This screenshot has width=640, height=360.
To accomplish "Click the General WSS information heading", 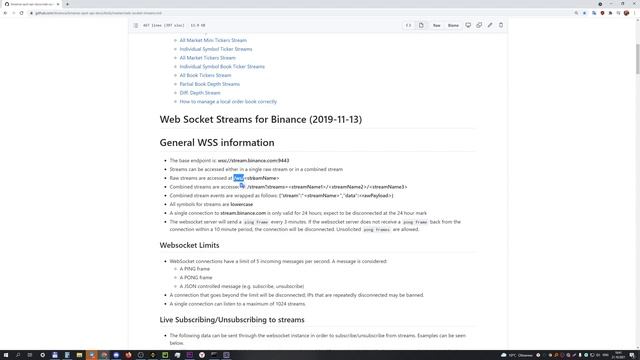I will pos(217,143).
